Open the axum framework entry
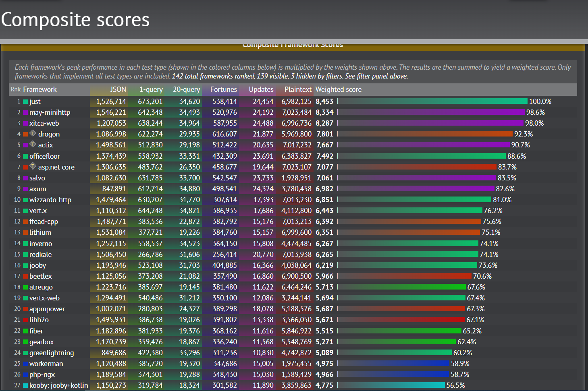Screen dimensions: 588x391 pyautogui.click(x=37, y=188)
